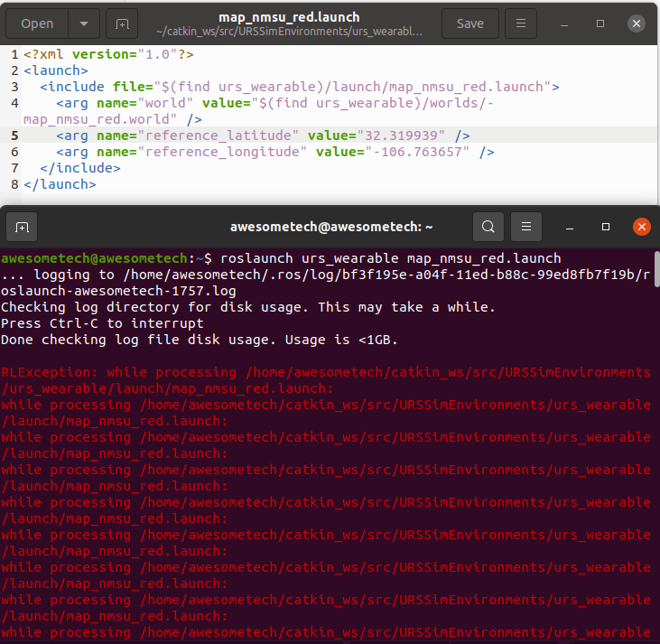Image resolution: width=660 pixels, height=644 pixels.
Task: Maximize the terminal window
Action: pos(606,227)
